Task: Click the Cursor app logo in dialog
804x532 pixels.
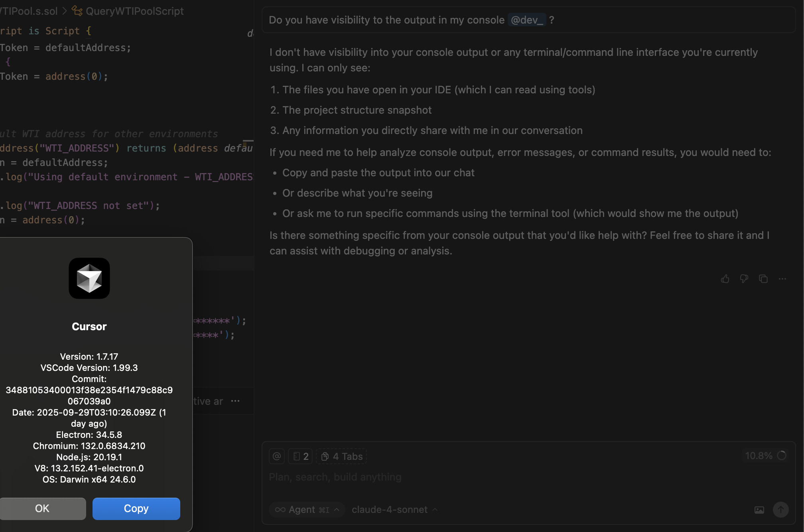Action: [x=89, y=278]
